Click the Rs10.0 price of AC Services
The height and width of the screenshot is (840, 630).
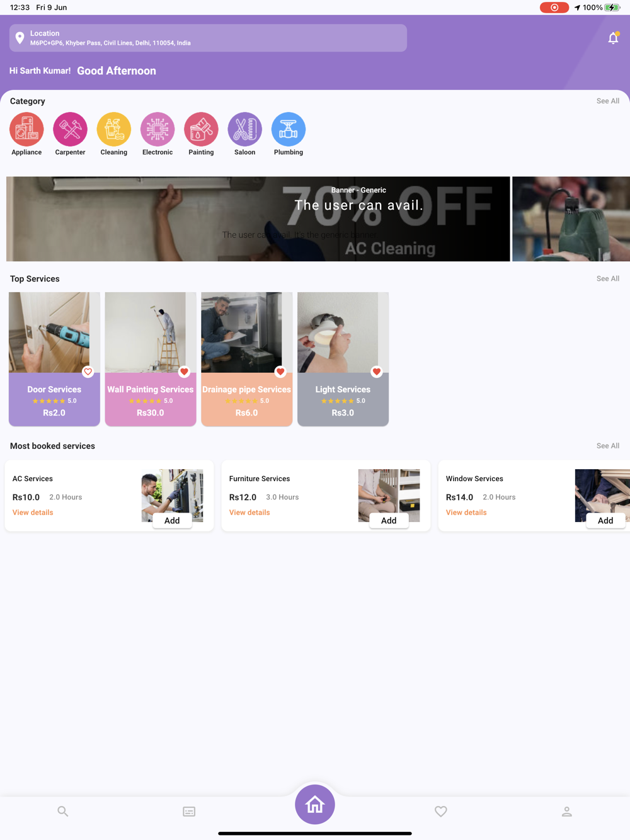(x=26, y=497)
